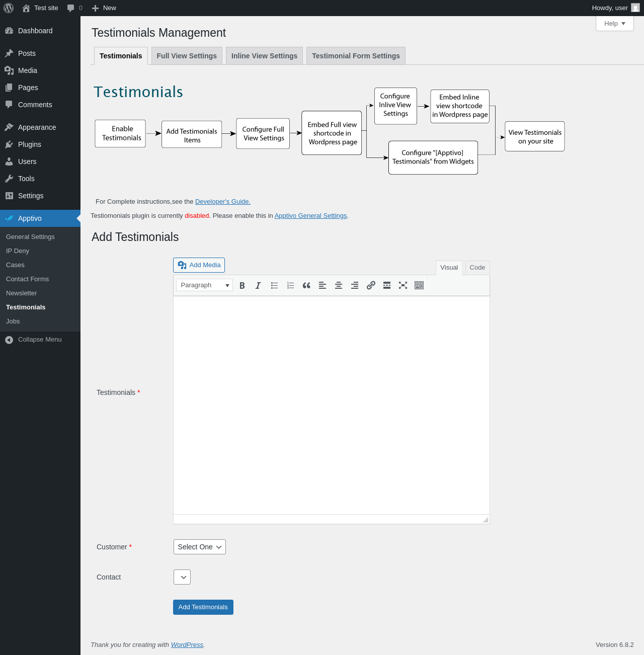Toggle italic formatting in editor
Image resolution: width=644 pixels, height=655 pixels.
point(258,285)
